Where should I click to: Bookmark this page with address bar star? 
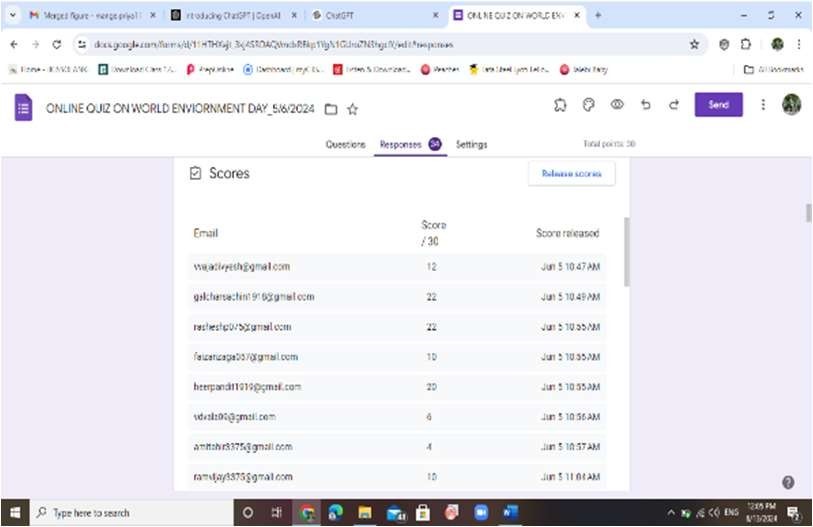tap(694, 45)
